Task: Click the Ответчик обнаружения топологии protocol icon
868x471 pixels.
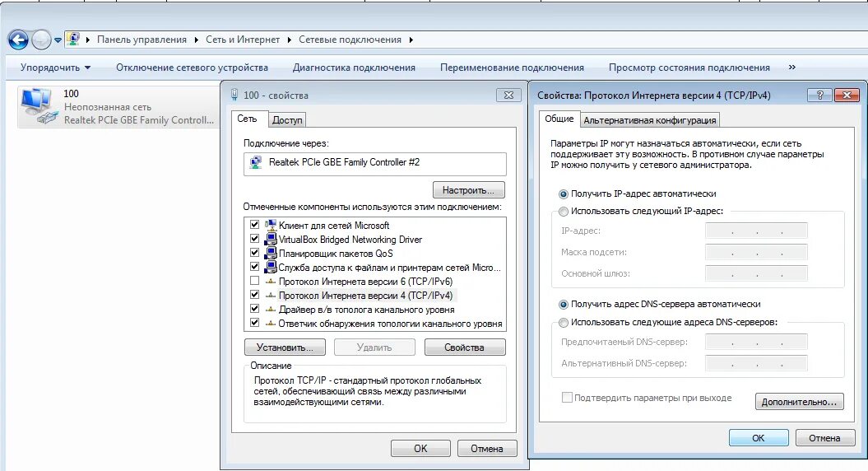Action: coord(271,323)
